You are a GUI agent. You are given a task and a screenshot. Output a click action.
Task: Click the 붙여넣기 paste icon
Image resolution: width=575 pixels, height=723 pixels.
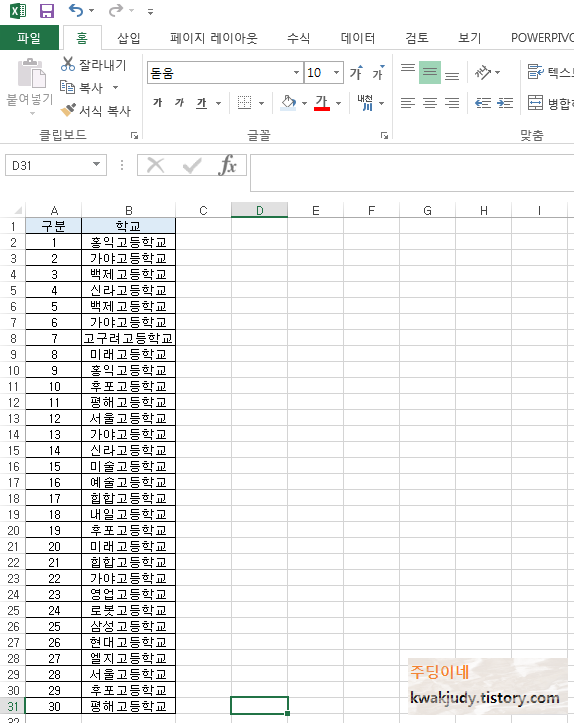pos(31,74)
